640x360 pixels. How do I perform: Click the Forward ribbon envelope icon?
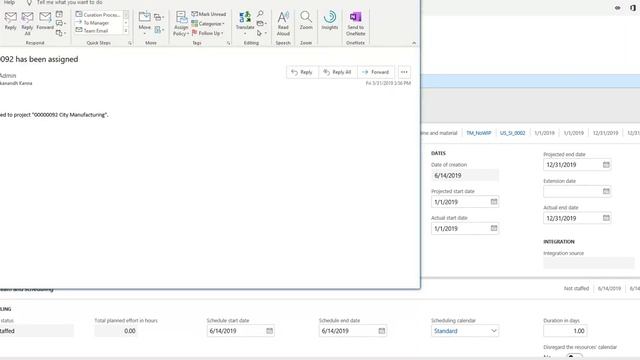coord(45,21)
